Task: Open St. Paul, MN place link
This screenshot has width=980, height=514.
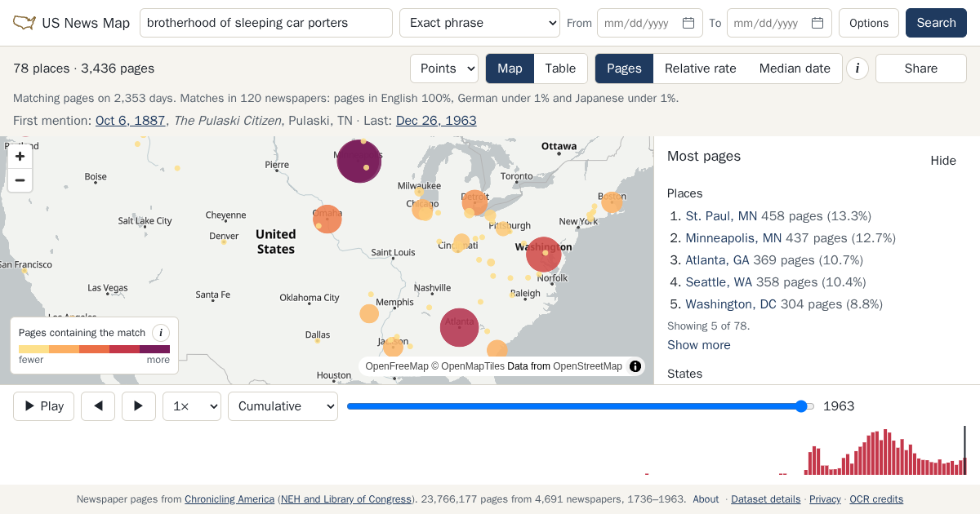Action: tap(721, 216)
